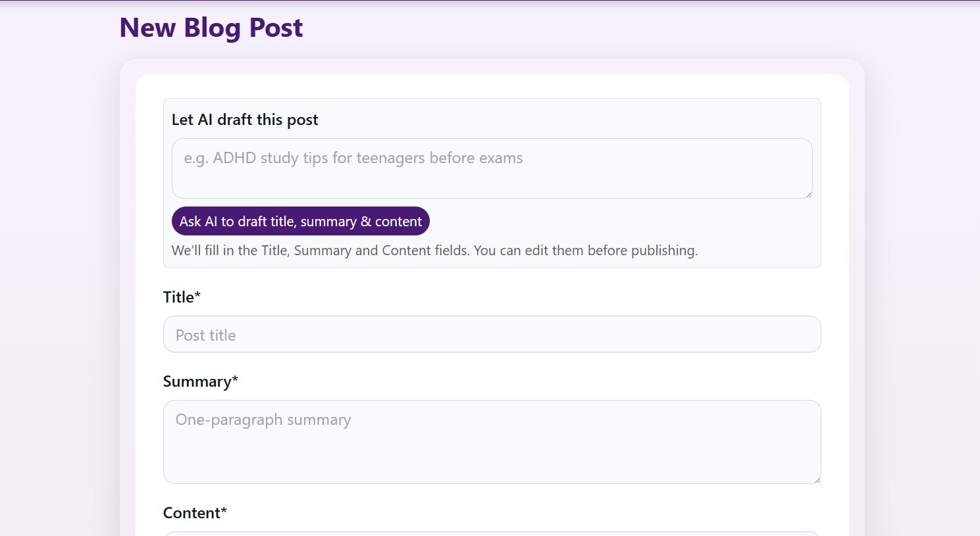Click the Content field below its label
The height and width of the screenshot is (536, 980).
(x=492, y=533)
